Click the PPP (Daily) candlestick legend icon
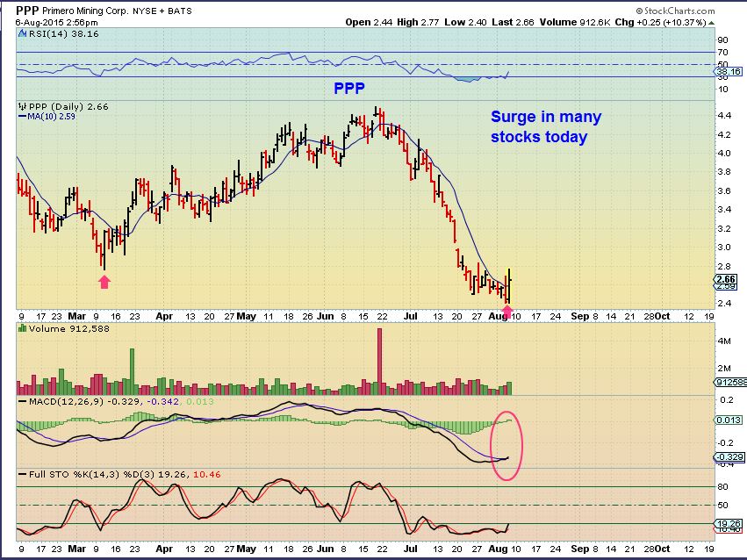The image size is (747, 560). 23,106
